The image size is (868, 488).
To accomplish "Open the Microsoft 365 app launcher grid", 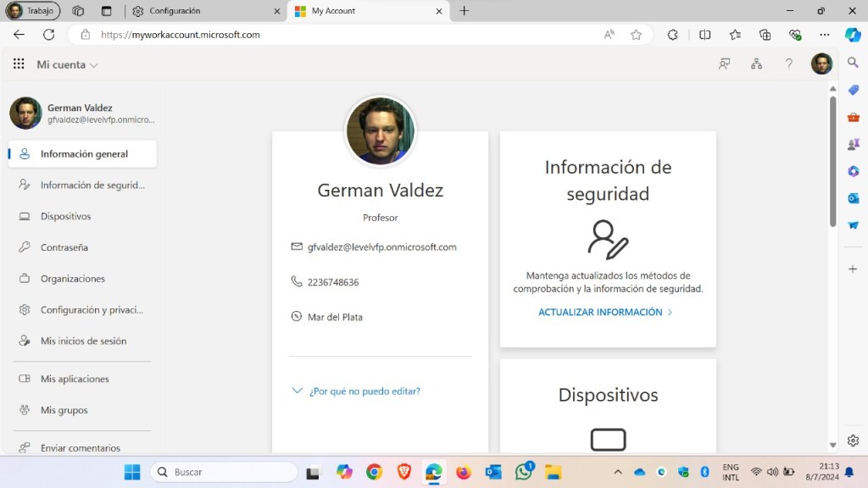I will (x=19, y=64).
